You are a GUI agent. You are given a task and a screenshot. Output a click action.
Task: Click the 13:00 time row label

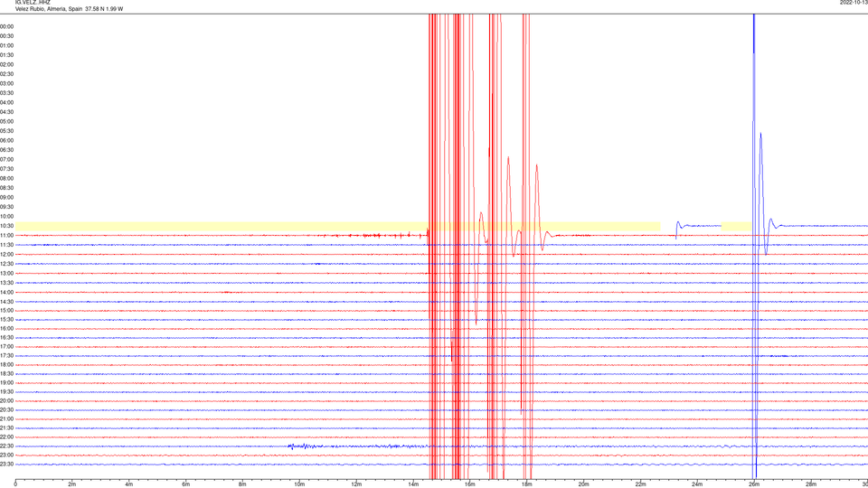point(6,273)
